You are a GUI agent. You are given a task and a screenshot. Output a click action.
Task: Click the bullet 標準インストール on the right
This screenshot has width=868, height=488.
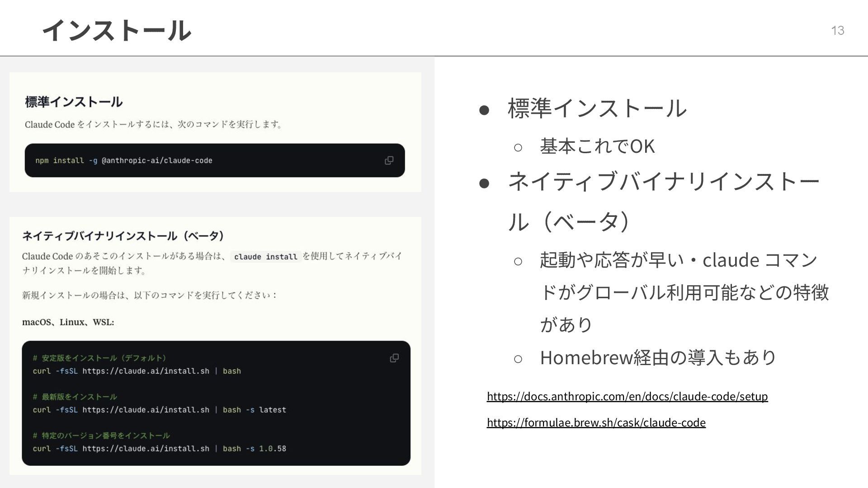tap(597, 108)
